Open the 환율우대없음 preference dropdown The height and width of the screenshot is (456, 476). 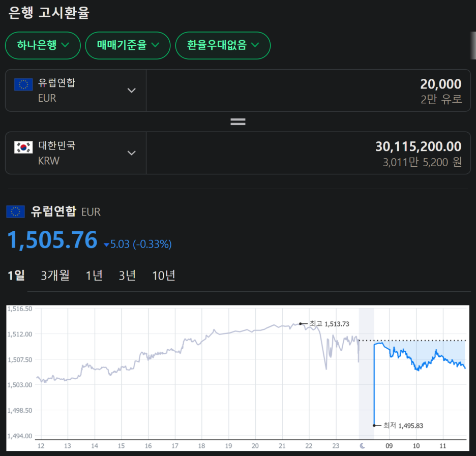point(223,45)
